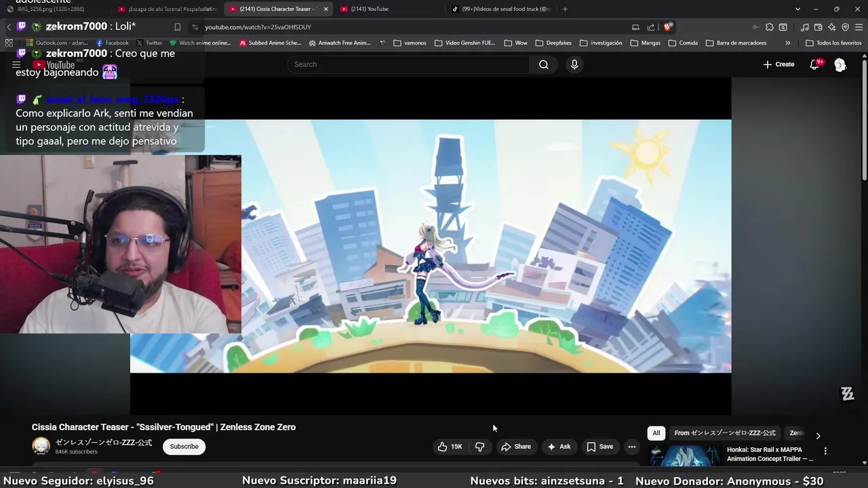The width and height of the screenshot is (868, 488).
Task: Click the search magnifier button
Action: click(544, 64)
